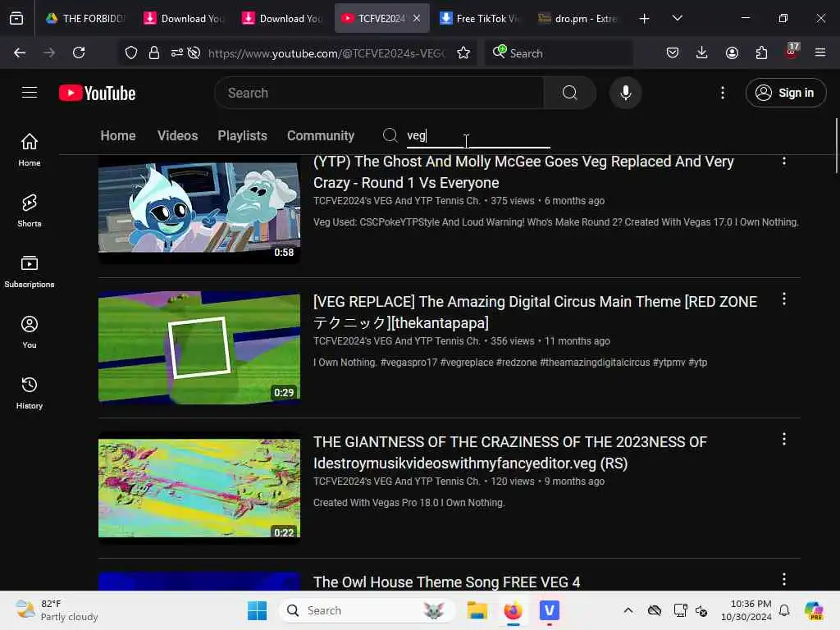Open YouTube settings three-dot menu
The width and height of the screenshot is (840, 630).
(722, 93)
